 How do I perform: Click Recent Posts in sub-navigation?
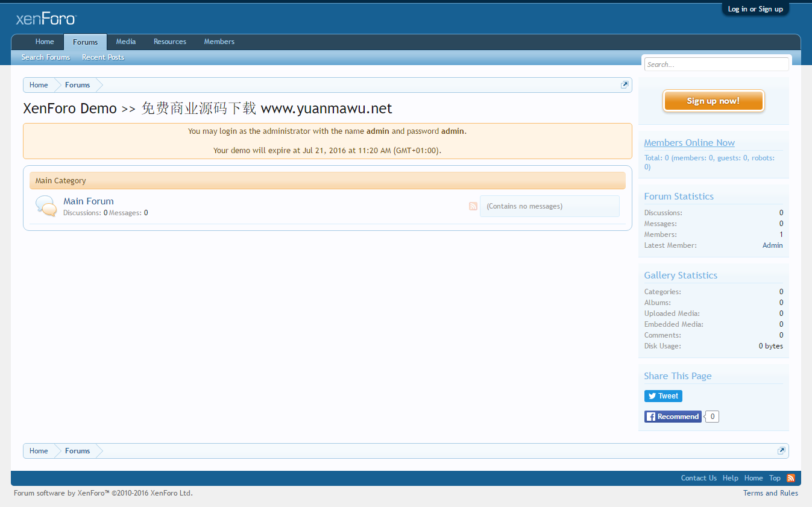click(103, 57)
